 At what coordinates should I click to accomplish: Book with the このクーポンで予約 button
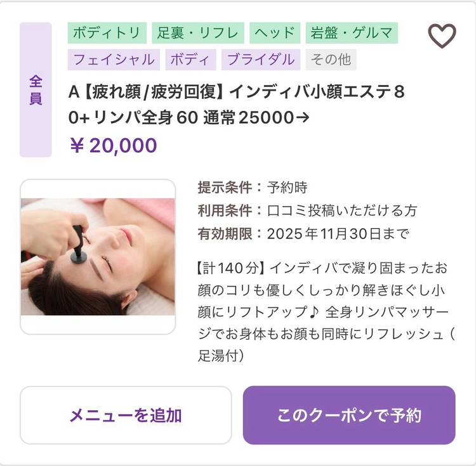coord(349,415)
